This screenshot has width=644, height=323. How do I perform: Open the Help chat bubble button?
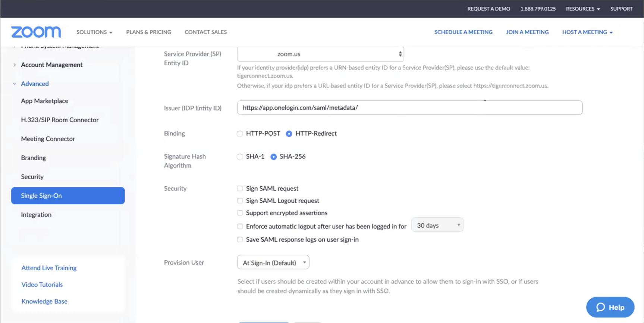tap(610, 307)
